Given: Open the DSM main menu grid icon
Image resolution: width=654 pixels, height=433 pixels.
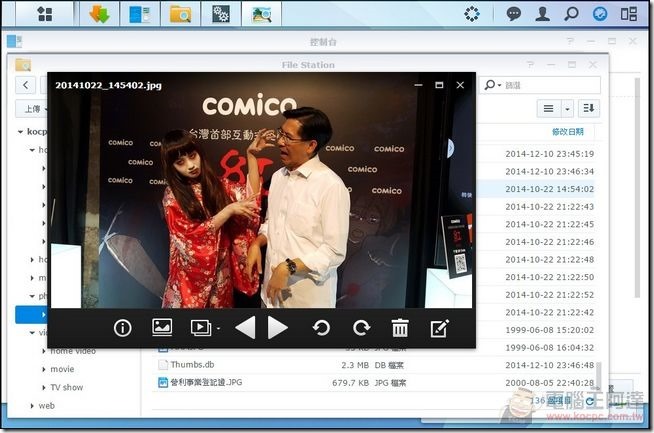Looking at the screenshot, I should click(x=45, y=14).
